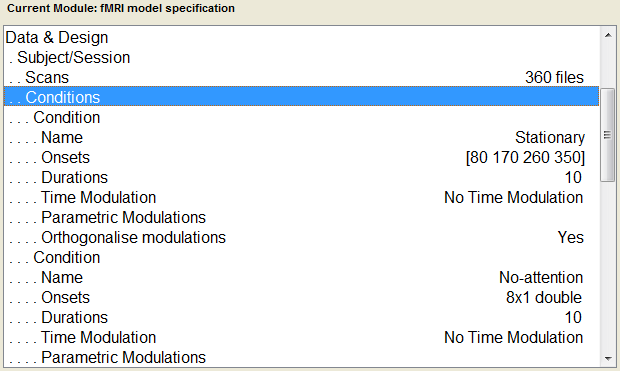Select first Time Modulation row
This screenshot has height=371, width=620.
(x=302, y=197)
